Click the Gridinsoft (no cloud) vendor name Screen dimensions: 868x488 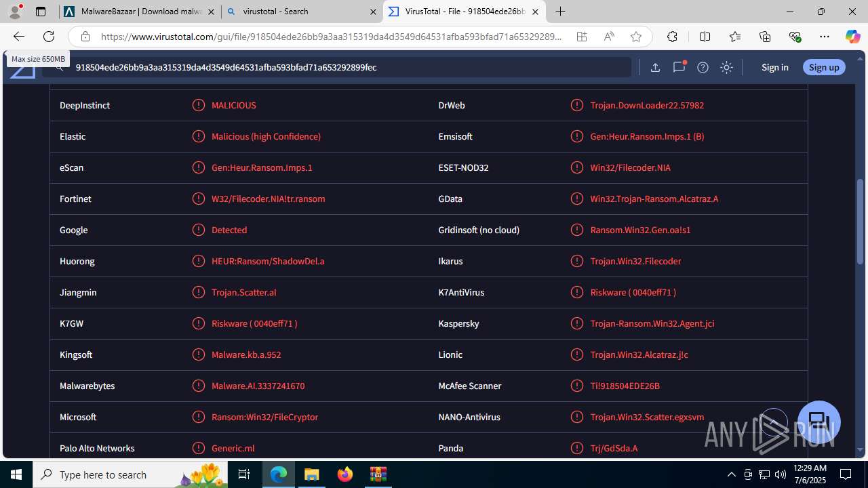pyautogui.click(x=479, y=230)
